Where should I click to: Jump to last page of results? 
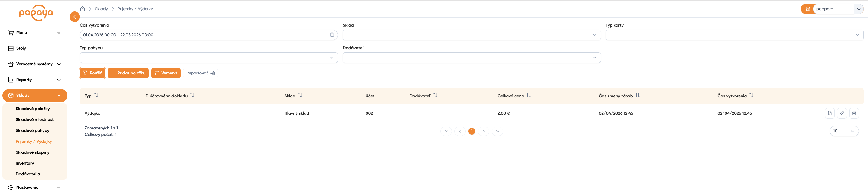click(497, 131)
